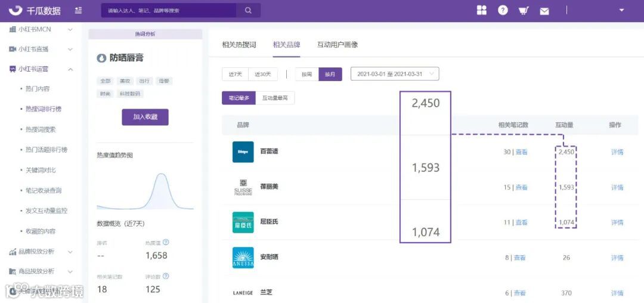
Task: Open 详情 for the 葆丽美 row
Action: [617, 187]
